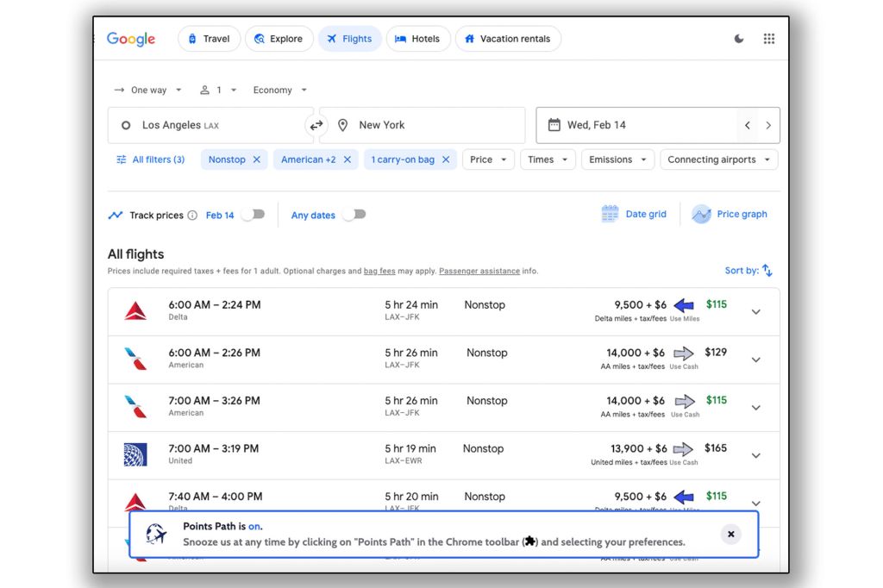
Task: Toggle Any dates price tracking
Action: pos(354,215)
